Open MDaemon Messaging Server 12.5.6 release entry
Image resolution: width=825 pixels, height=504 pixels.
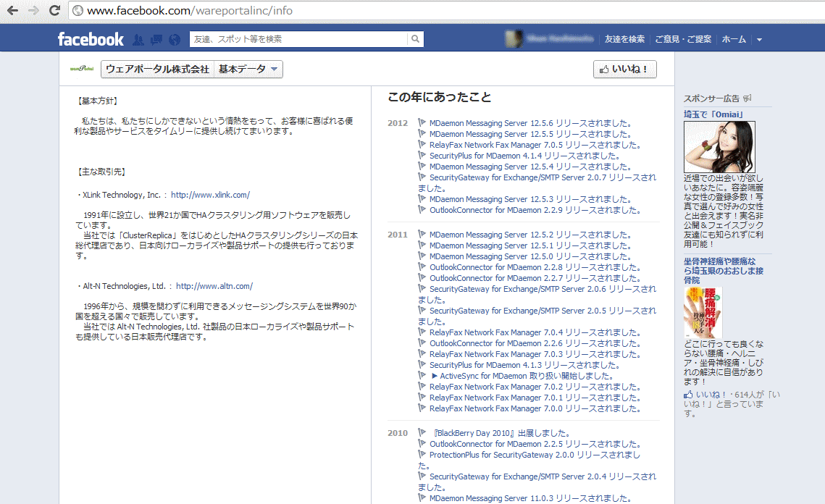[x=530, y=123]
